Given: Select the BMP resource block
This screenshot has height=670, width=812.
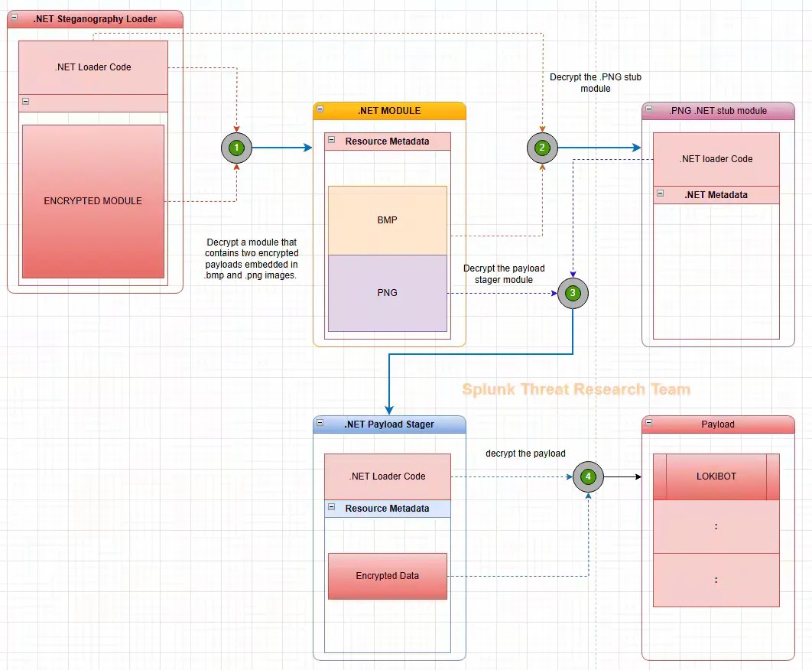Looking at the screenshot, I should click(388, 220).
